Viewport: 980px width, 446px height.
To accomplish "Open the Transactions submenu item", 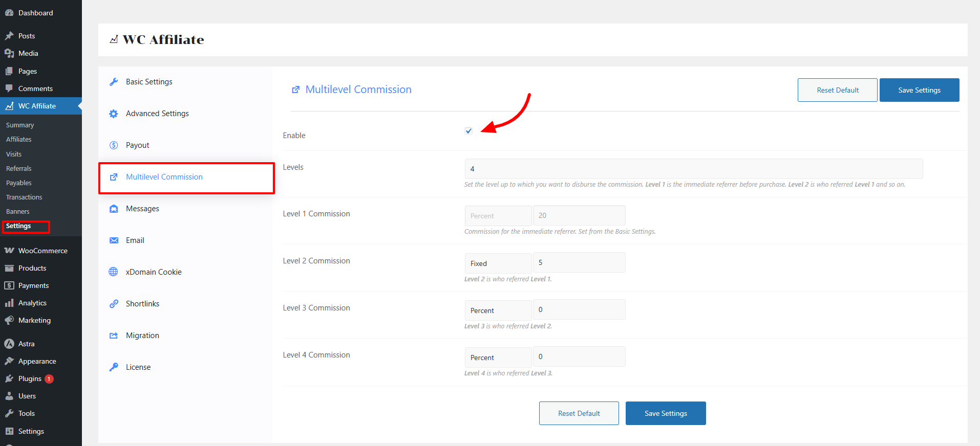I will coord(24,197).
